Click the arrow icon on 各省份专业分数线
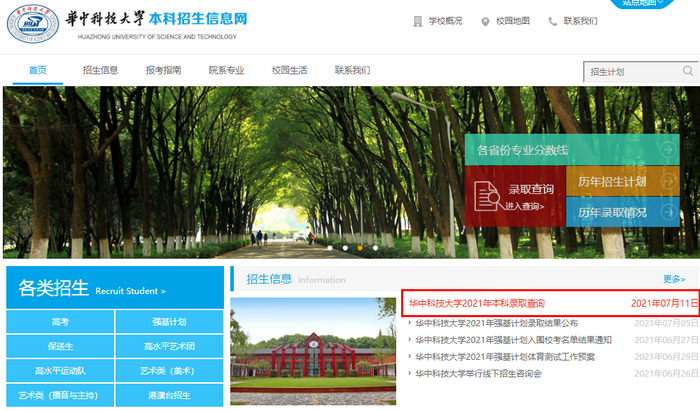The height and width of the screenshot is (411, 700). tap(668, 150)
